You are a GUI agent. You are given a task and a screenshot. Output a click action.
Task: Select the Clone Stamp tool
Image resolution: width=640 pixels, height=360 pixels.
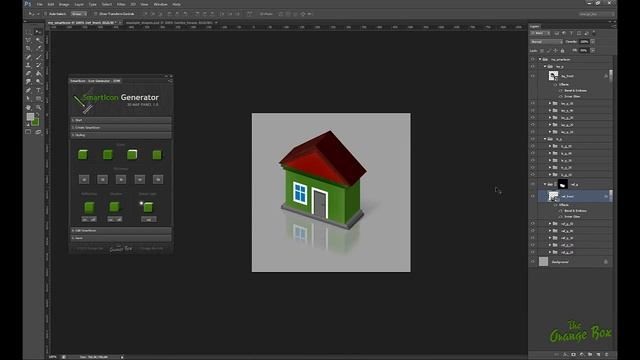click(x=28, y=65)
